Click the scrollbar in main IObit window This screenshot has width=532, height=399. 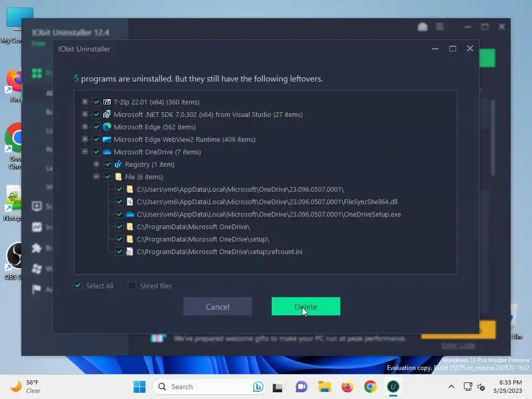493,137
